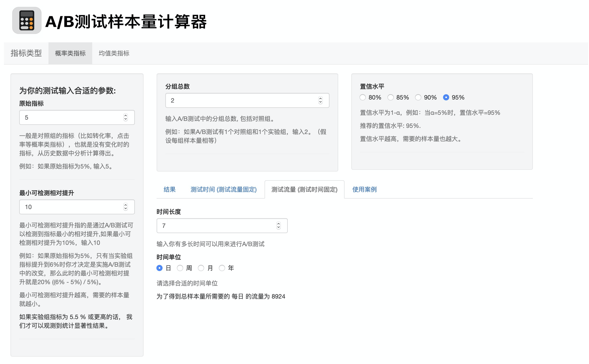
Task: Select the 80% confidence level
Action: coord(362,97)
